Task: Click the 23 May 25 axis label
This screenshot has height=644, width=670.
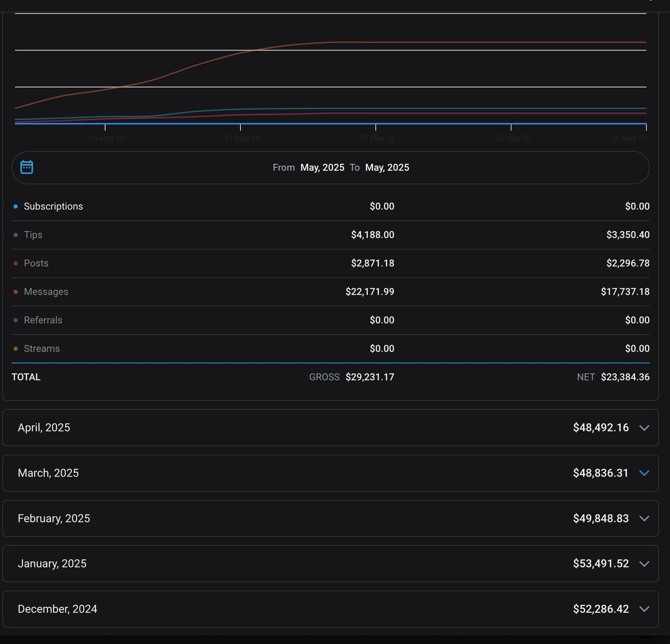Action: pos(512,138)
